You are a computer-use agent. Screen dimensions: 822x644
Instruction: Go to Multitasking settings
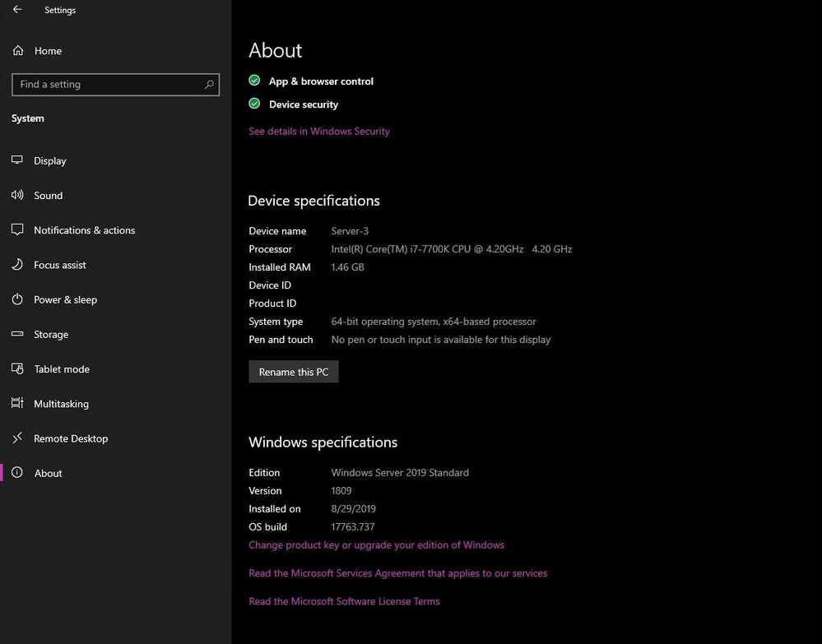(61, 404)
